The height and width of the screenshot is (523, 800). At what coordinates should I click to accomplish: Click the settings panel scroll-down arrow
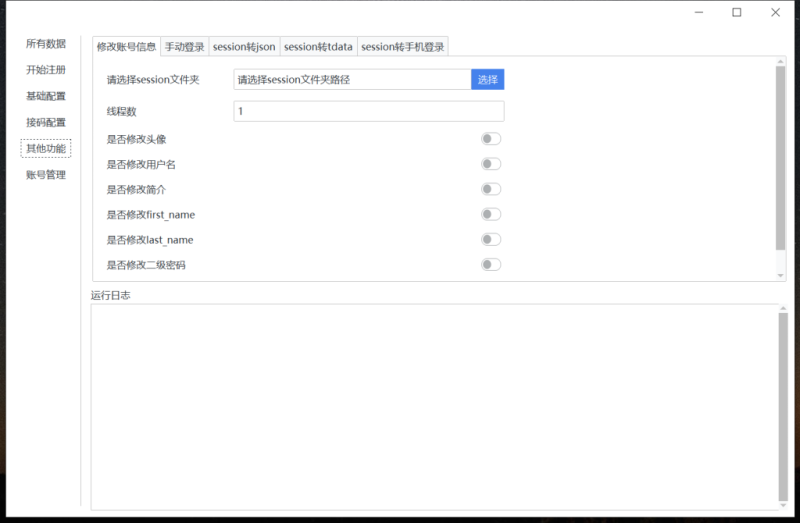click(x=781, y=275)
